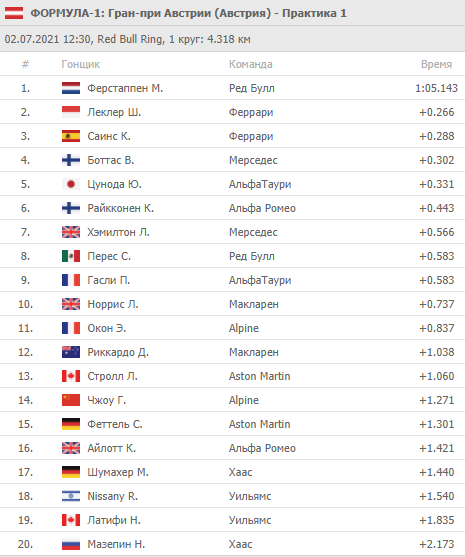Open the Формула-1 Гран-при Австрии title
The width and height of the screenshot is (465, 557).
coord(188,13)
